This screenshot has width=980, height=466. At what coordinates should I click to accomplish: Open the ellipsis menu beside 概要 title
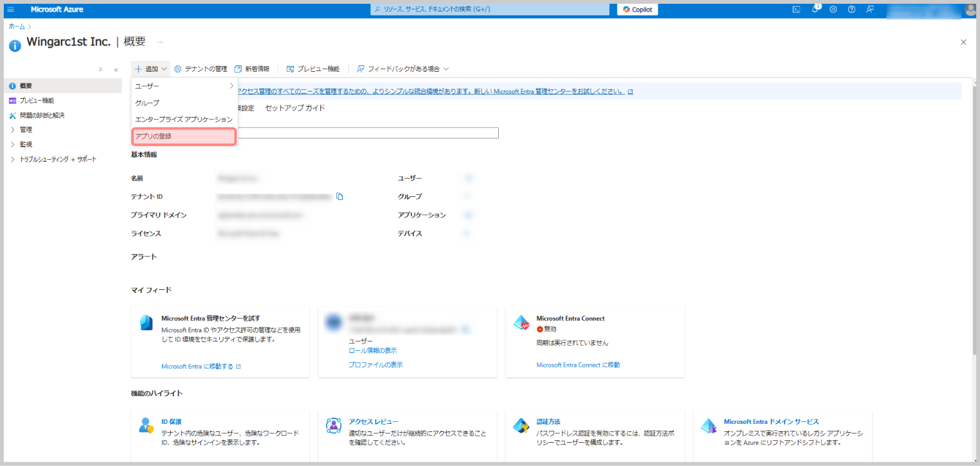pyautogui.click(x=160, y=42)
